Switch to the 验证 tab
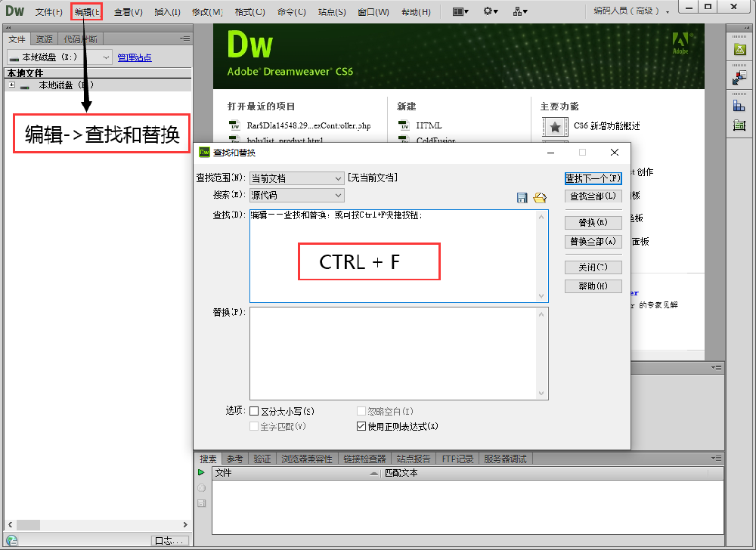This screenshot has width=756, height=550. [262, 459]
